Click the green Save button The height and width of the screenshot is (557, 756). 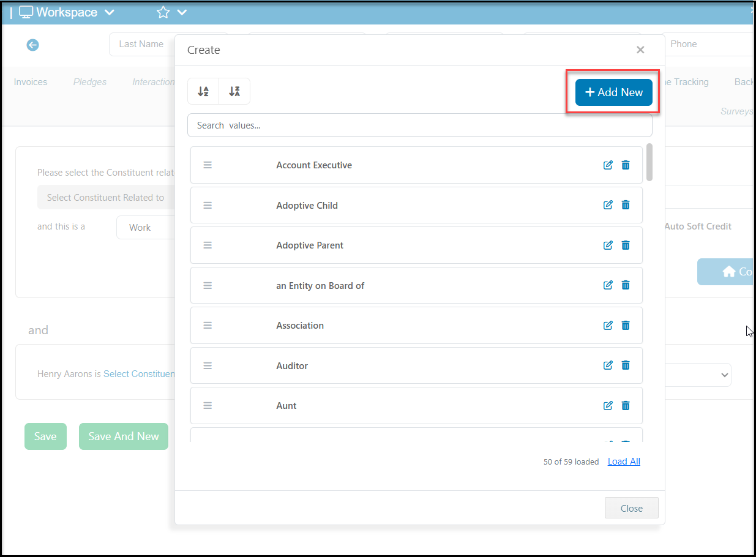tap(45, 436)
